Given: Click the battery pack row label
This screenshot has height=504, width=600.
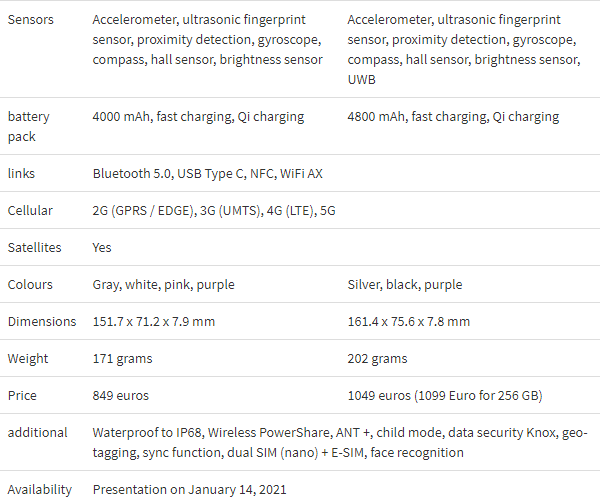Looking at the screenshot, I should [29, 126].
